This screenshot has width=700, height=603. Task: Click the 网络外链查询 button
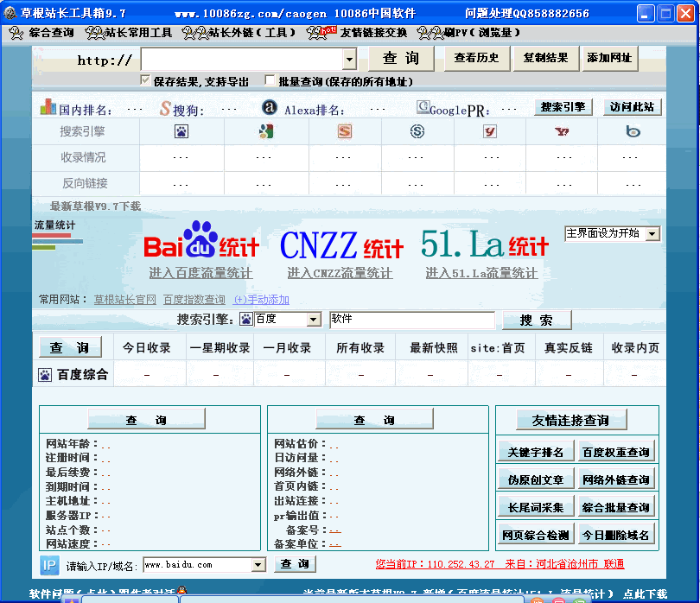(x=616, y=479)
